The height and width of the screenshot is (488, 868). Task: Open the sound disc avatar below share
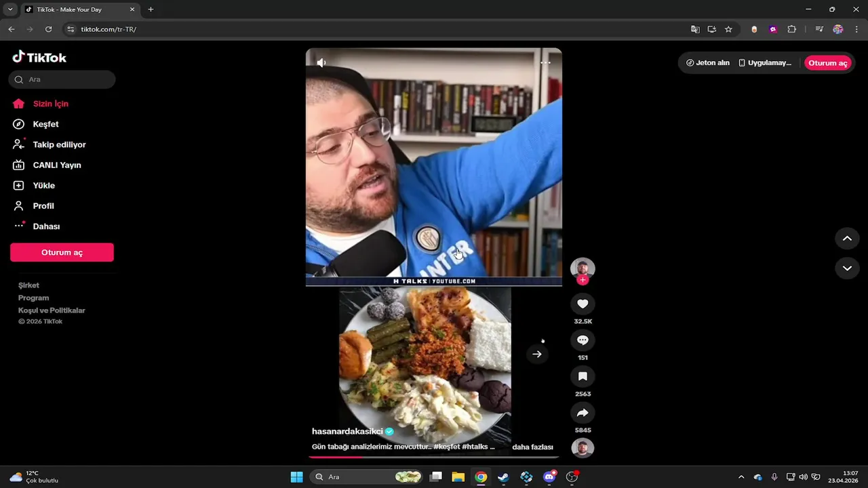pos(583,448)
